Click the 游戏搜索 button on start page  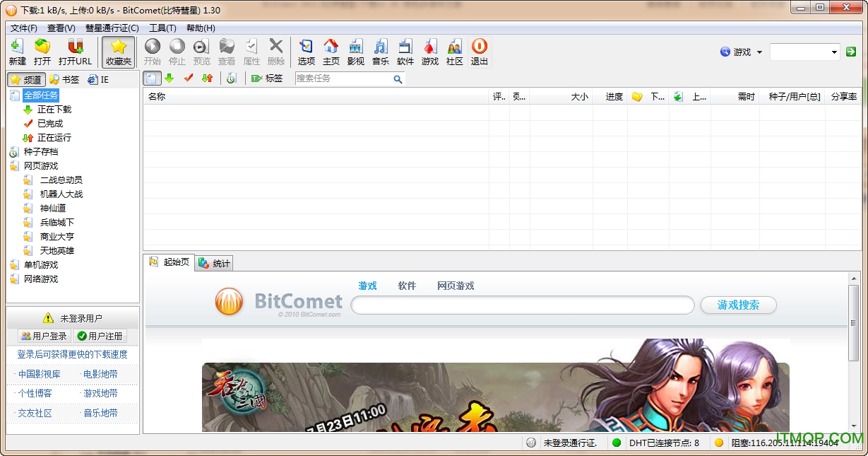click(x=738, y=305)
